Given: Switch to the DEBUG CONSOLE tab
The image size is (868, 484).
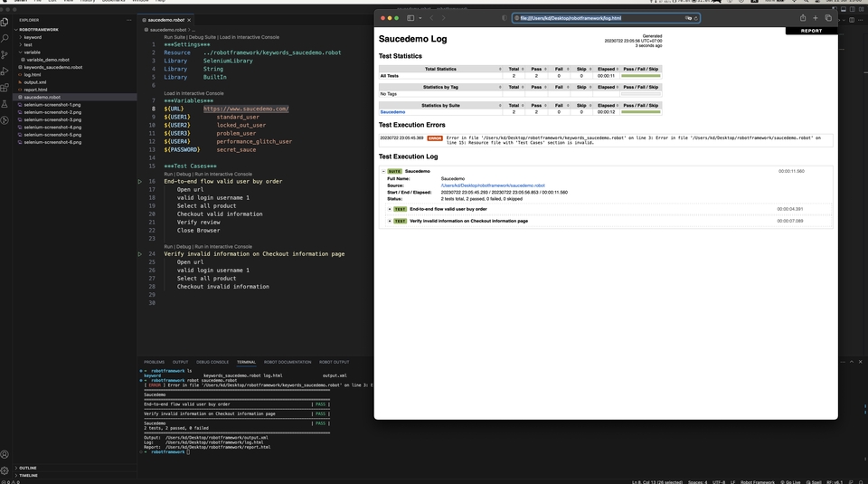Looking at the screenshot, I should coord(212,362).
